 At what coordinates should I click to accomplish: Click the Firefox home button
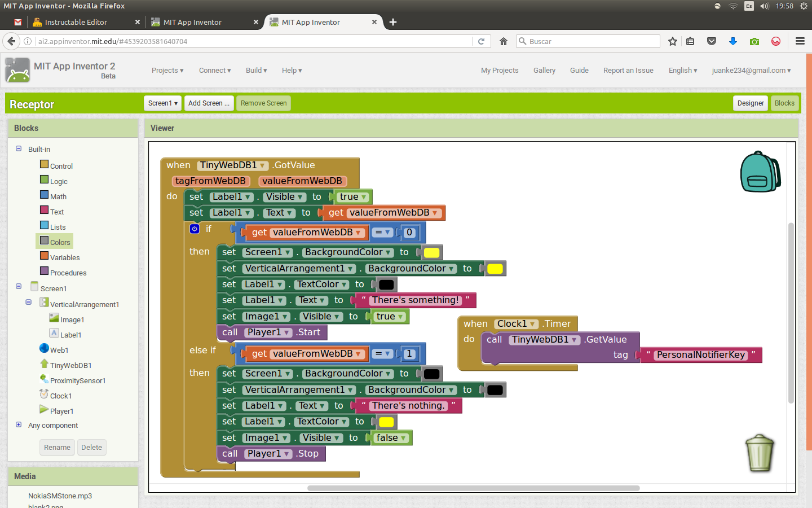(504, 41)
